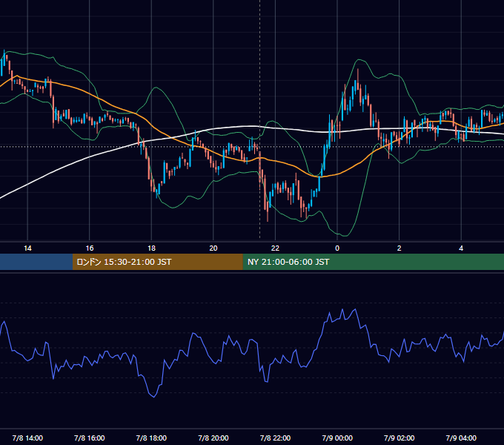Click the 7/8 16:00 label on the lower axis

pyautogui.click(x=90, y=438)
